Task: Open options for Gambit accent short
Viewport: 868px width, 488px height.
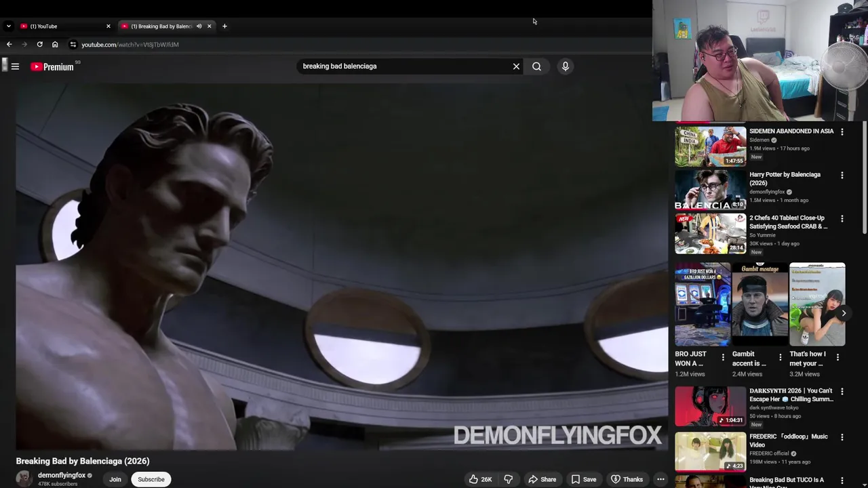Action: 780,357
